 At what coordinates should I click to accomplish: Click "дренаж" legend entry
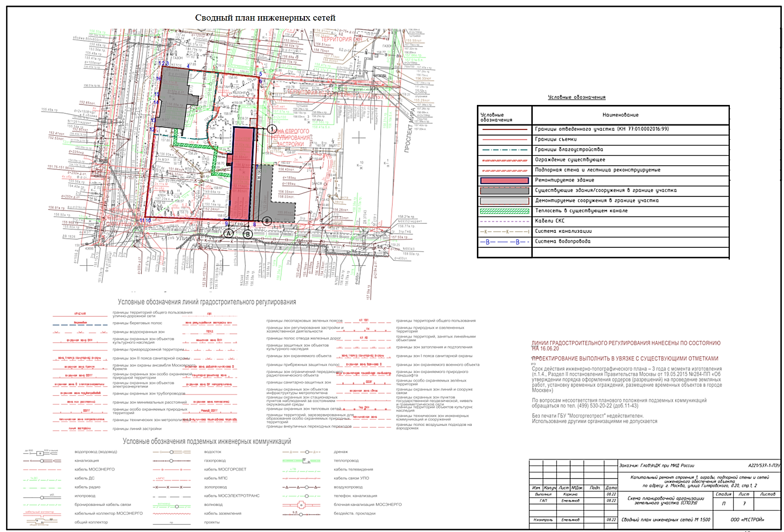341,452
